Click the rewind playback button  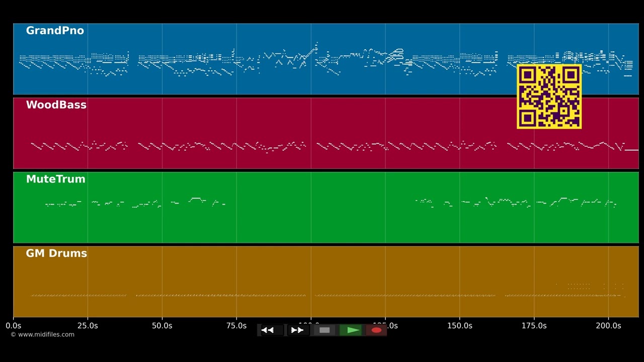pos(272,330)
